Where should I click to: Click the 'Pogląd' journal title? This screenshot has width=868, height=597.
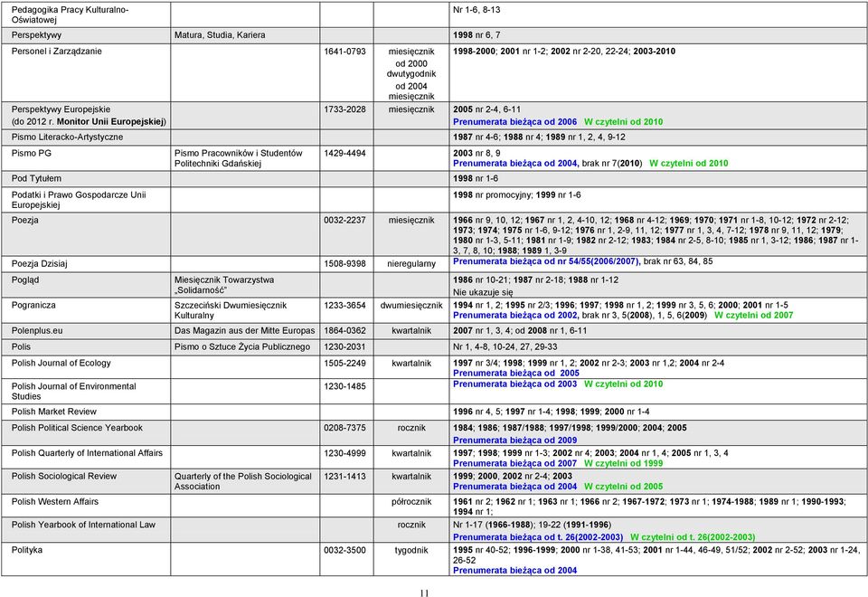[25, 280]
